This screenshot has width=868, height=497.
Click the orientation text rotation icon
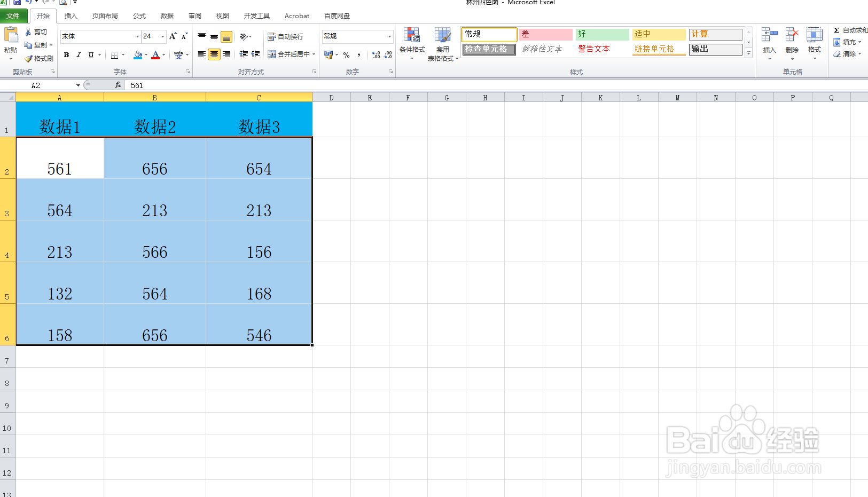click(244, 37)
